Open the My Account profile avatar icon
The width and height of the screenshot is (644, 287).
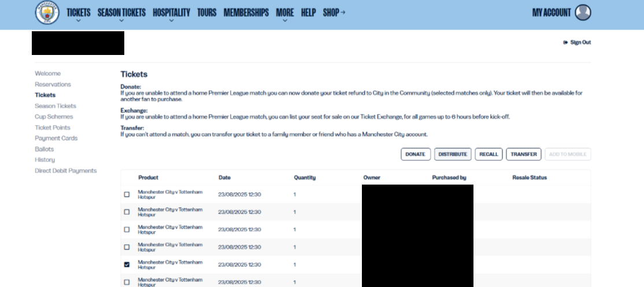[x=583, y=12]
